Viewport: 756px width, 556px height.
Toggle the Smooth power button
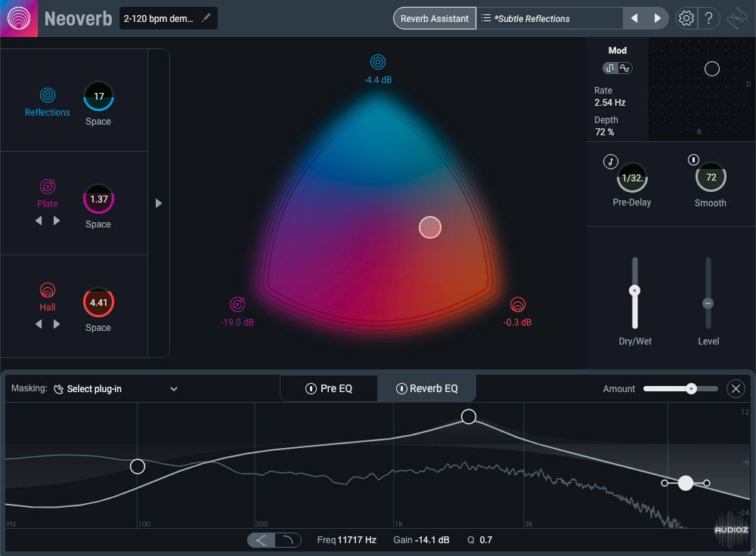coord(693,160)
